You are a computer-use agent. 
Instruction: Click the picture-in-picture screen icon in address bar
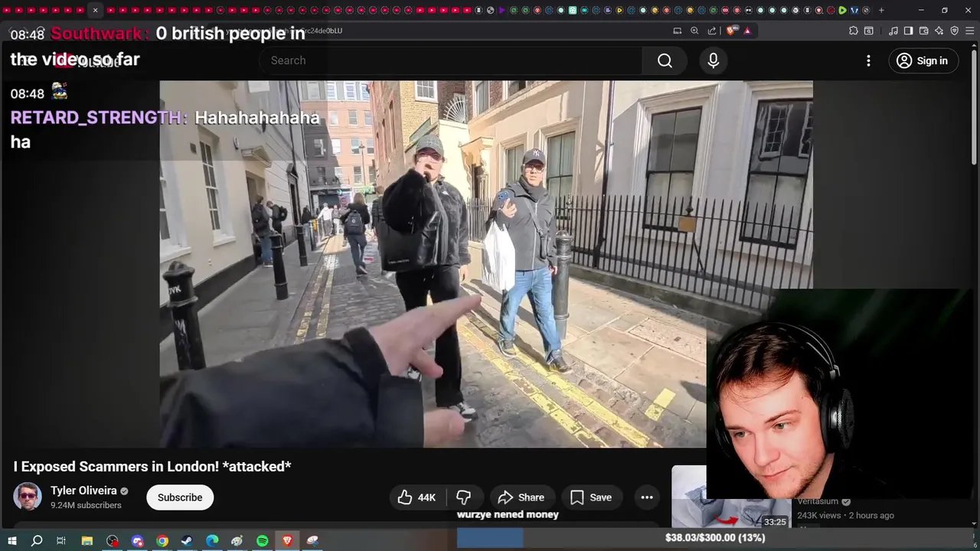click(677, 31)
